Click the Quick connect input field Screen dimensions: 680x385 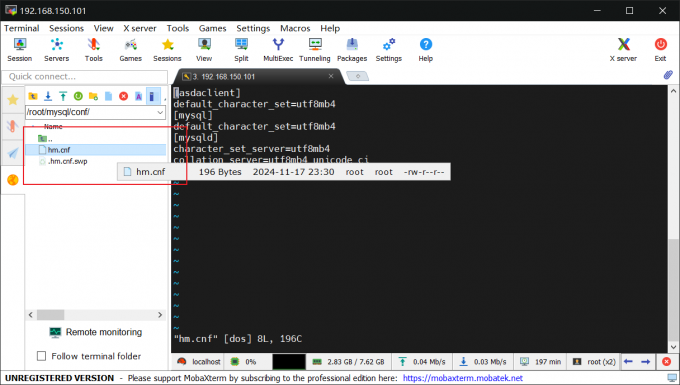(x=85, y=77)
